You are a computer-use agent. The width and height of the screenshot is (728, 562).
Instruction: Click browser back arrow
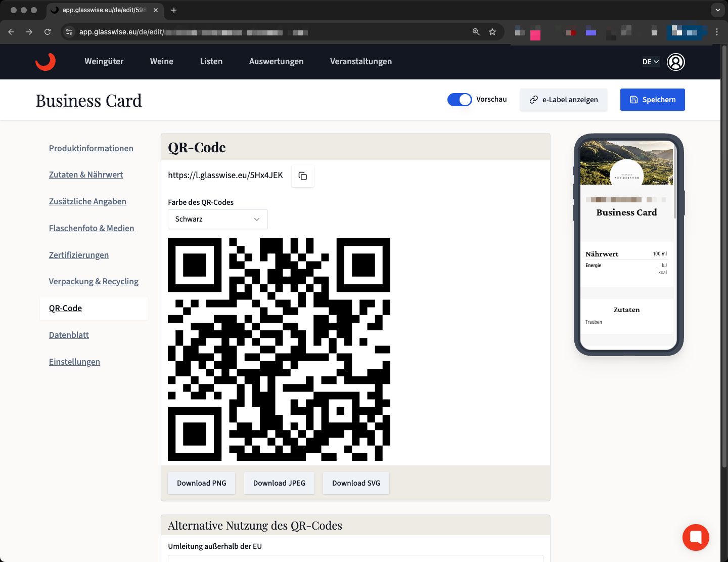point(11,32)
